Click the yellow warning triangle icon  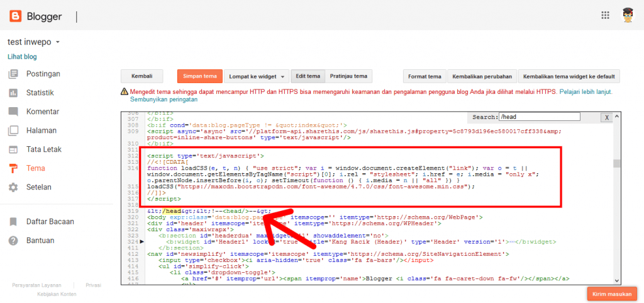pyautogui.click(x=124, y=92)
